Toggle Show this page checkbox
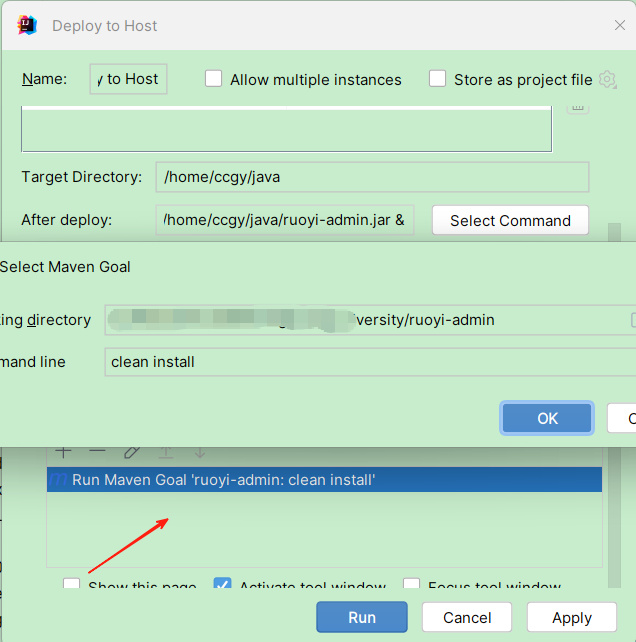 [71, 583]
